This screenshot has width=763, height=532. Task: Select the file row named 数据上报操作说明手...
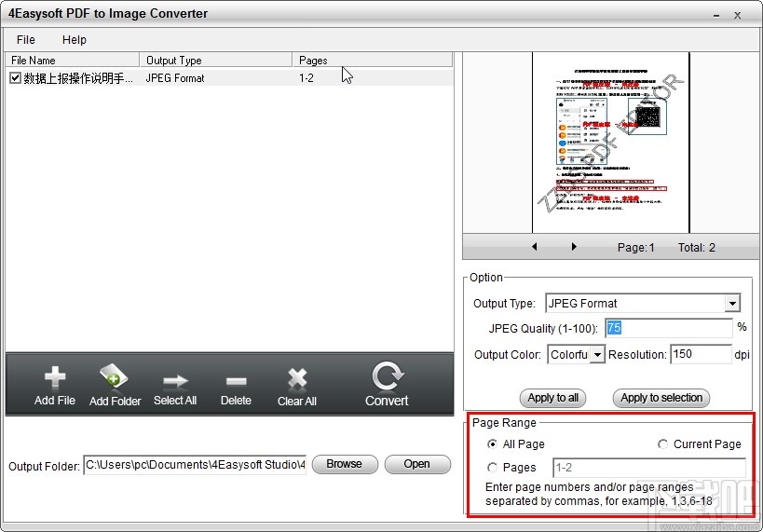coord(229,78)
